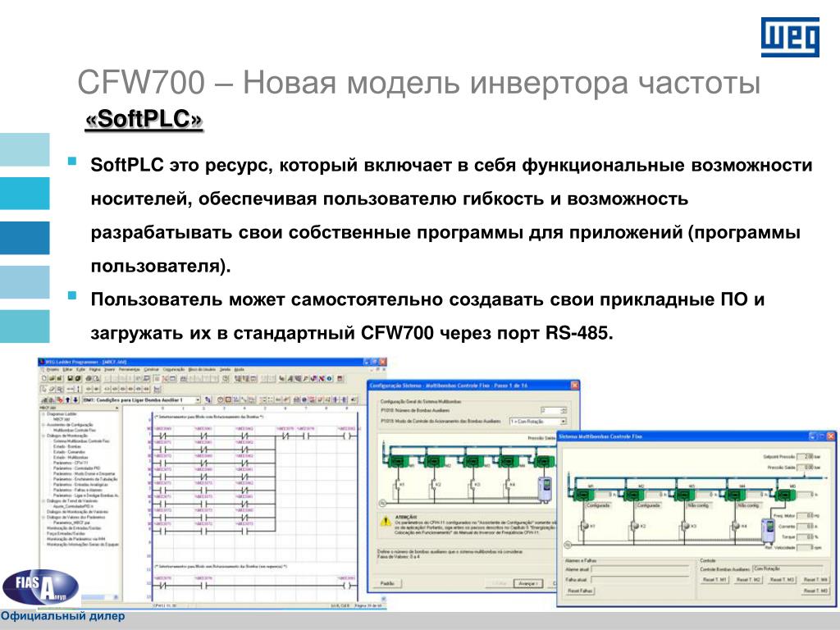Collapse the Assistentes de Configuração tree node

click(43, 425)
